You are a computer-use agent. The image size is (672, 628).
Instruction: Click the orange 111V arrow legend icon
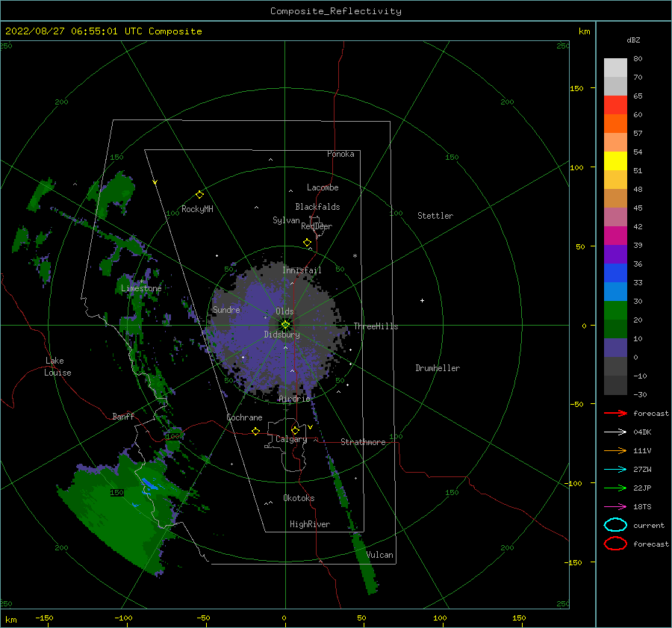coord(615,450)
